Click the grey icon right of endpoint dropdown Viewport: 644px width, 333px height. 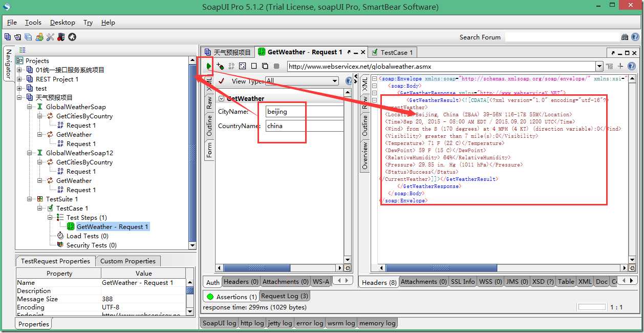click(x=610, y=66)
